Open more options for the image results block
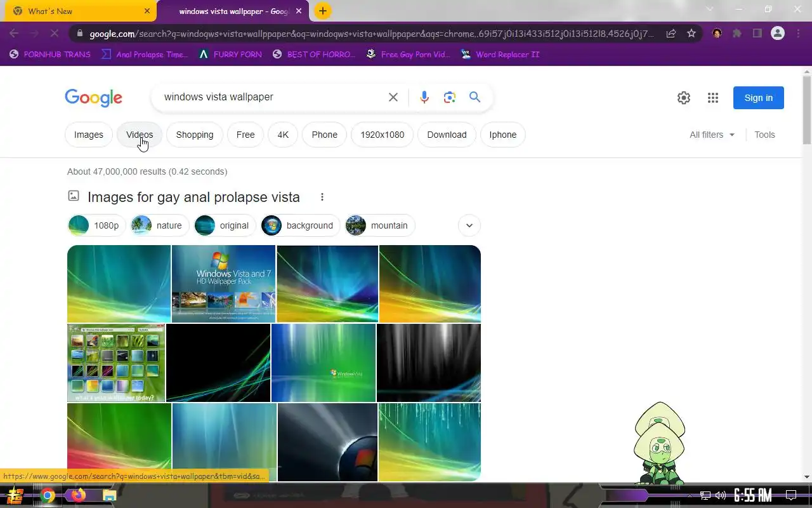Image resolution: width=812 pixels, height=508 pixels. click(322, 197)
